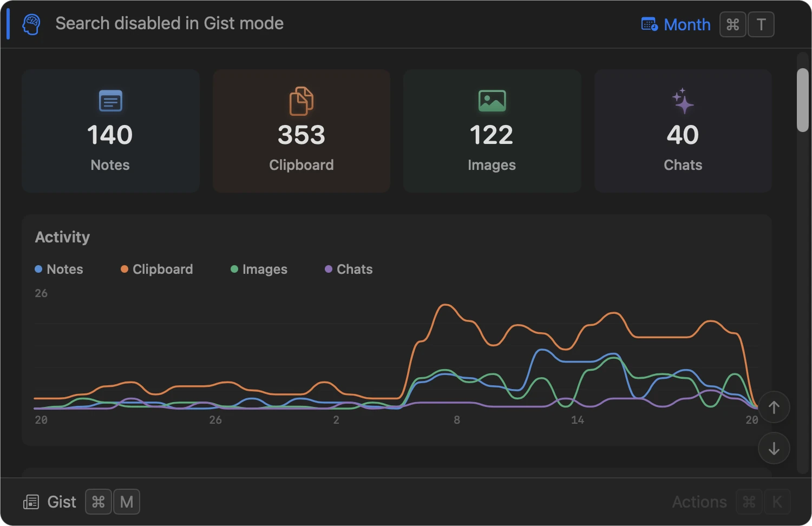Click the calendar icon beside Month
Screen dimensions: 812x526
tap(650, 24)
